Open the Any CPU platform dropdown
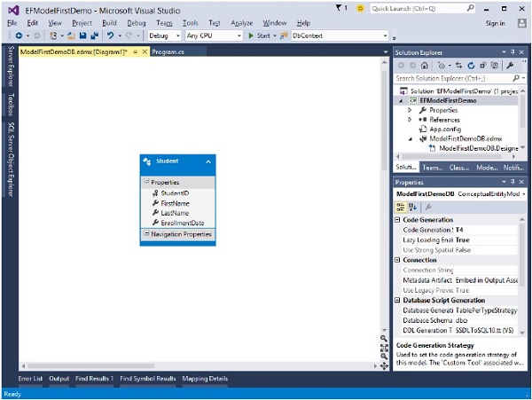Screen dimensions: 532x400 click(213, 35)
